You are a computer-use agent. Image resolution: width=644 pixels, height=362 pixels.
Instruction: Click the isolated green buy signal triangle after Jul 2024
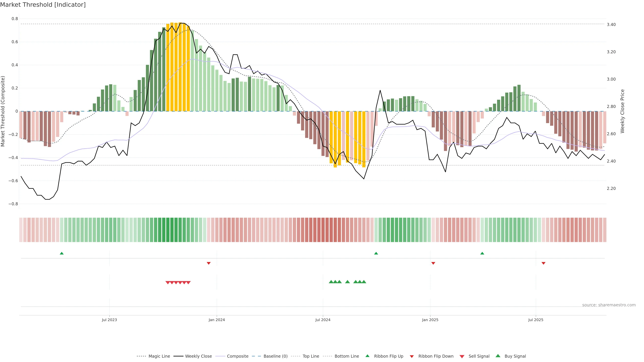point(347,282)
